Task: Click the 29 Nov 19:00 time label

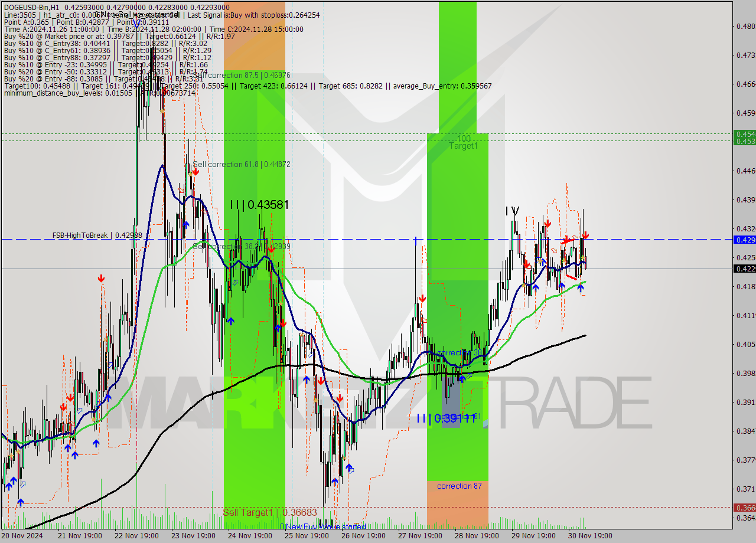Action: [x=533, y=536]
